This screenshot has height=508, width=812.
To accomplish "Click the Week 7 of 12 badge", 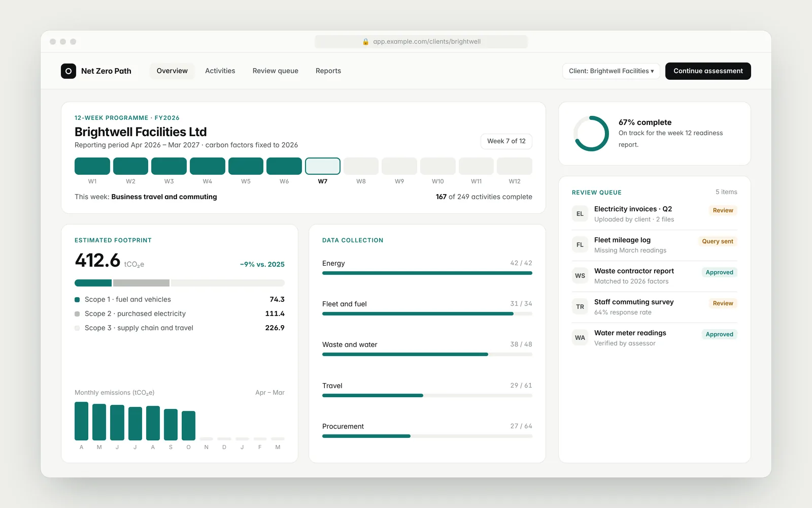I will (506, 141).
